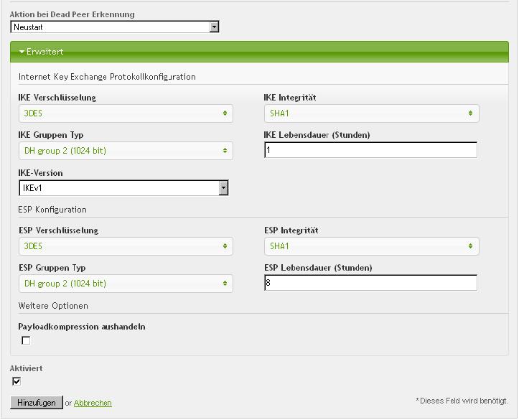Open ESP Gruppen Typ dropdown
The image size is (519, 420).
click(x=126, y=284)
